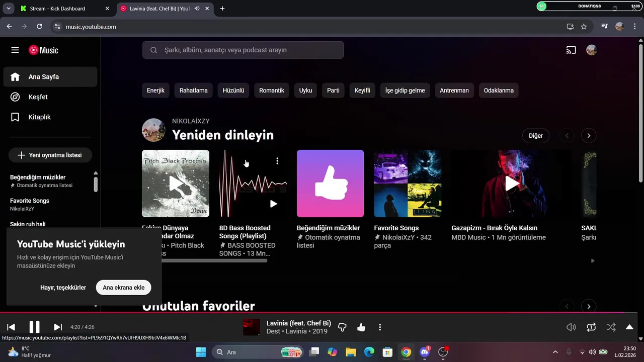Open the Favorite Songs collage tile
644x362 pixels.
click(x=408, y=184)
